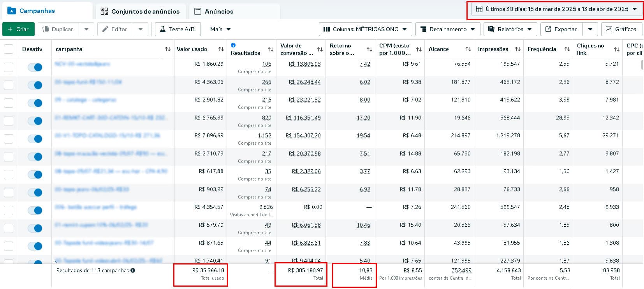Screen dimensions: 644x289
Task: Click results link 106 Compras no site
Action: point(267,64)
